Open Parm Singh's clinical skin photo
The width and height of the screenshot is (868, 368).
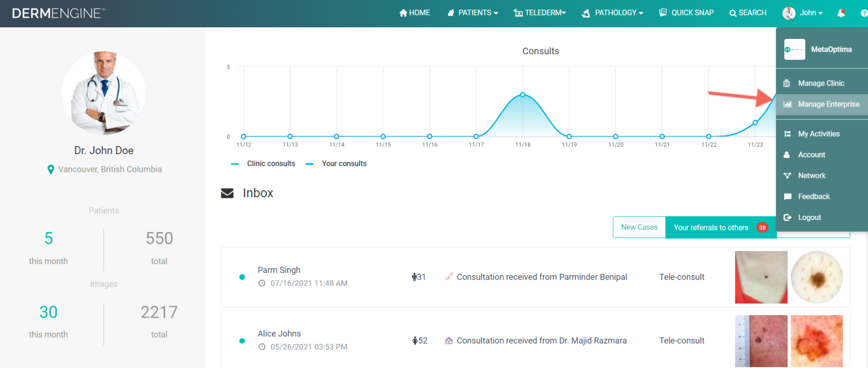pyautogui.click(x=761, y=277)
